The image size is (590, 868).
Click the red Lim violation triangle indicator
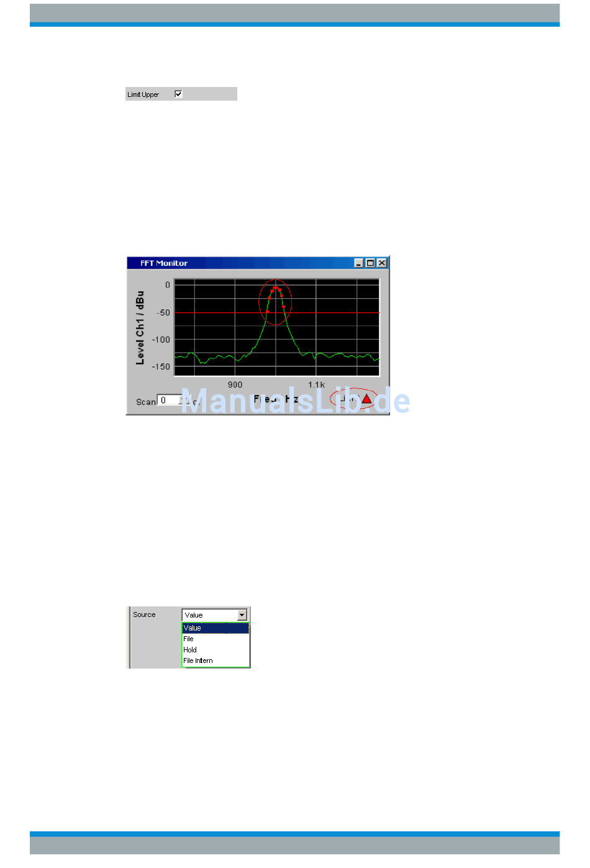click(366, 398)
